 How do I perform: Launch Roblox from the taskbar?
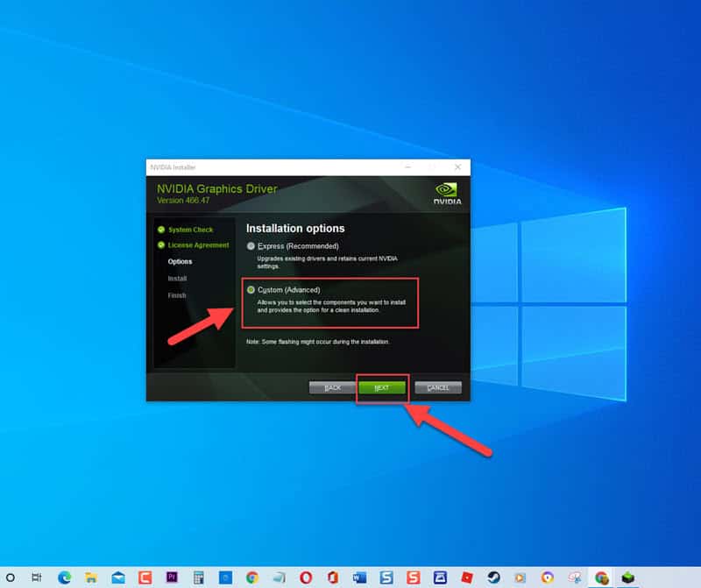467,577
